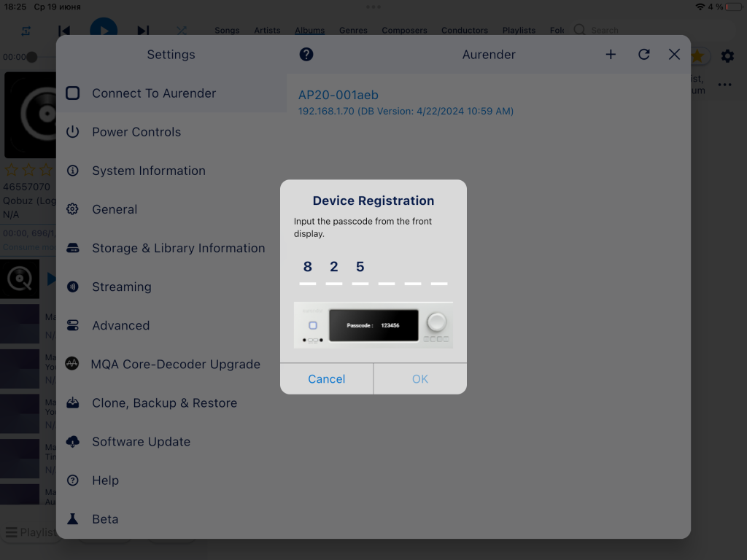The width and height of the screenshot is (747, 560).
Task: Toggle shuffle mode icon
Action: 182,31
